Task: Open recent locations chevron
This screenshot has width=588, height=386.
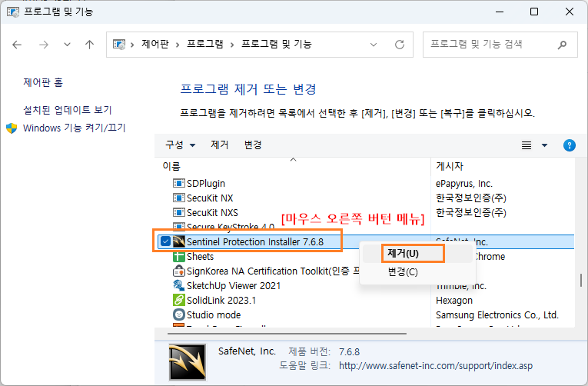Action: point(67,45)
